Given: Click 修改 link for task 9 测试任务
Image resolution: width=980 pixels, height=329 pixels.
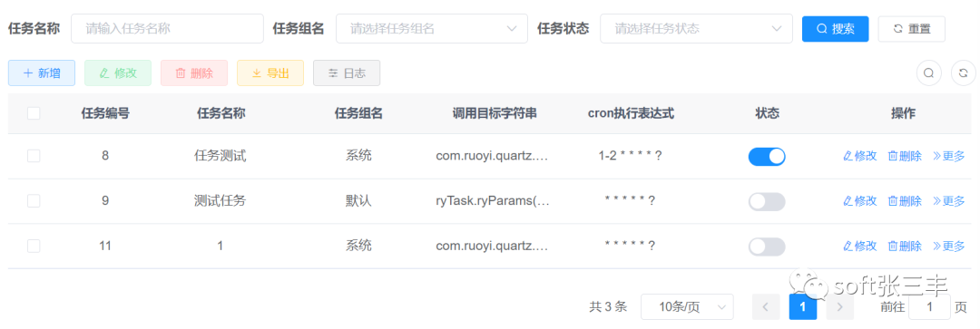Looking at the screenshot, I should [x=860, y=201].
